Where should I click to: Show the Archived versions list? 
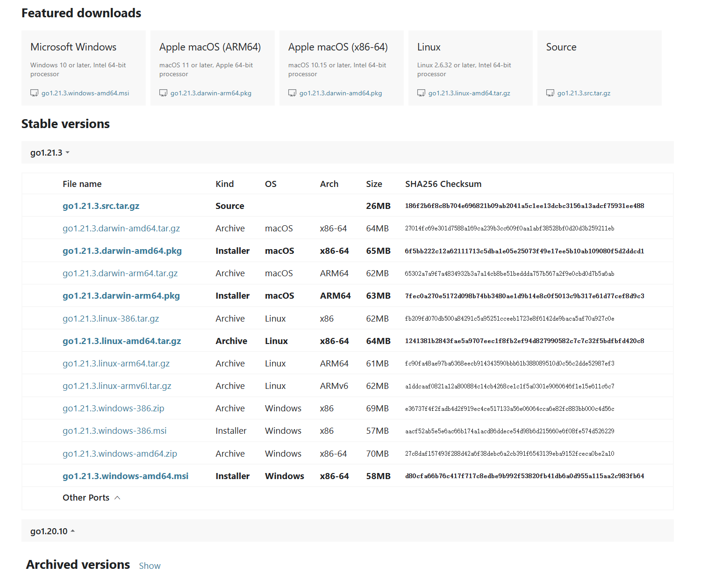point(150,566)
